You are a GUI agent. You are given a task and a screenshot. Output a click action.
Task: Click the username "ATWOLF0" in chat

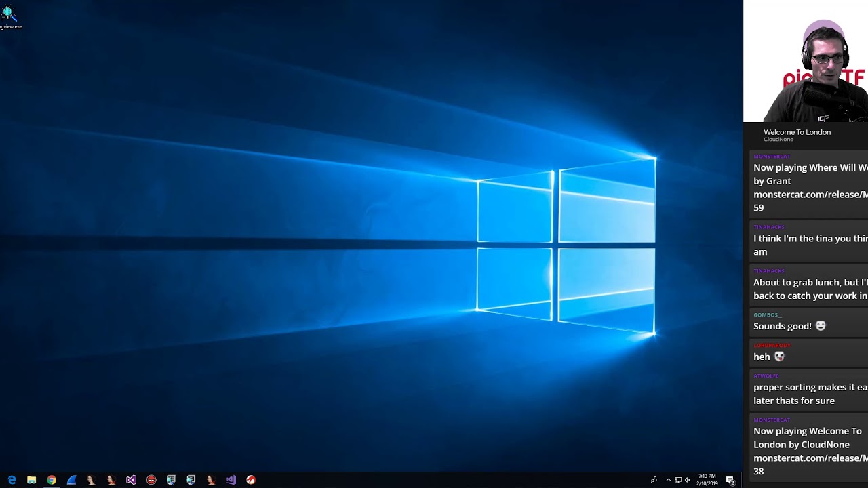[766, 376]
